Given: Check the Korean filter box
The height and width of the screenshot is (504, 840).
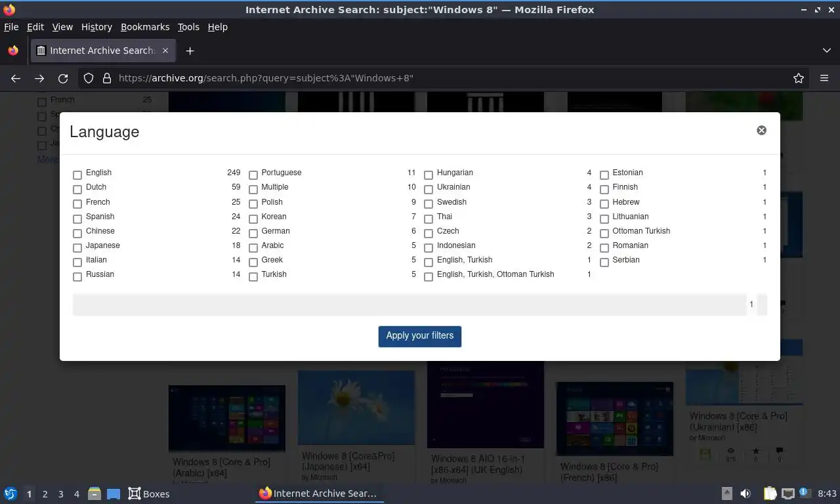Looking at the screenshot, I should click(253, 219).
